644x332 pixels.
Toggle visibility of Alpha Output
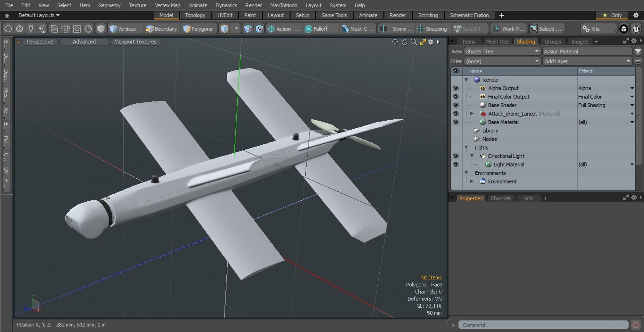[x=456, y=88]
